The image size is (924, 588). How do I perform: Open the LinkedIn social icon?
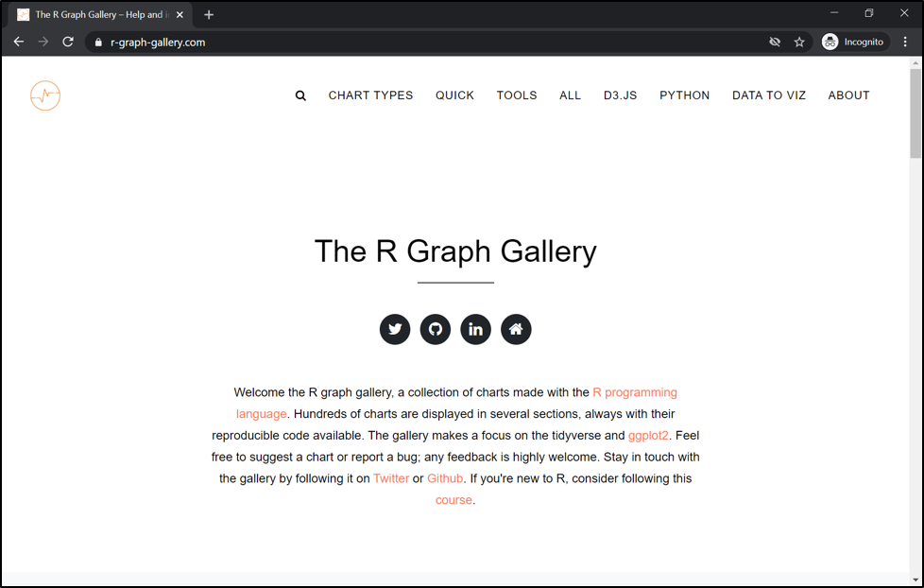coord(475,329)
